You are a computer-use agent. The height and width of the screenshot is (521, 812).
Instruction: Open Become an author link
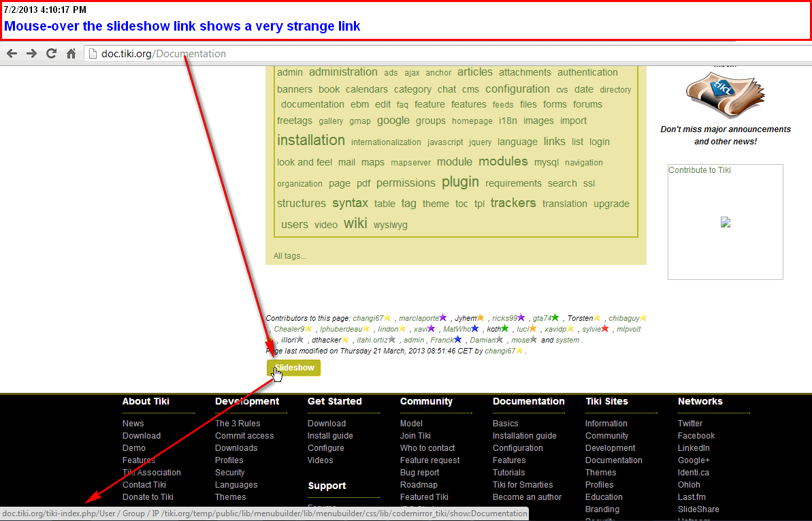(527, 496)
